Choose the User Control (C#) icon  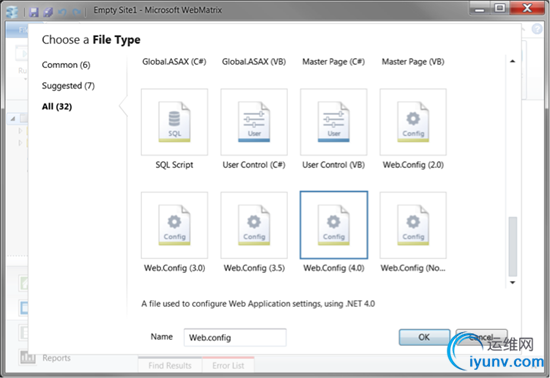pos(254,122)
